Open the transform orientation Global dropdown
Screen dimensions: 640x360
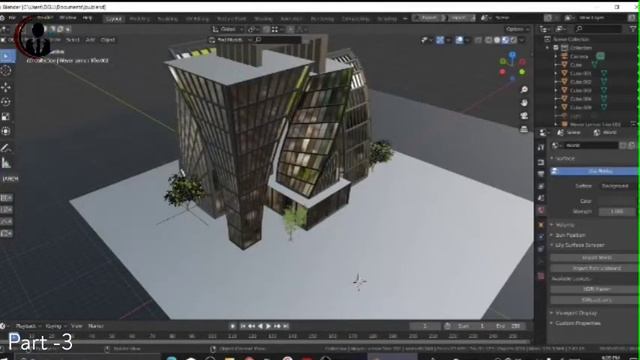(227, 29)
